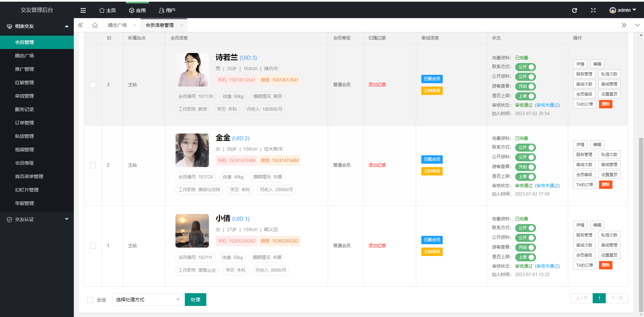Toggle 游客查看 switch for 诗若兰
Image resolution: width=644 pixels, height=317 pixels.
pyautogui.click(x=526, y=87)
